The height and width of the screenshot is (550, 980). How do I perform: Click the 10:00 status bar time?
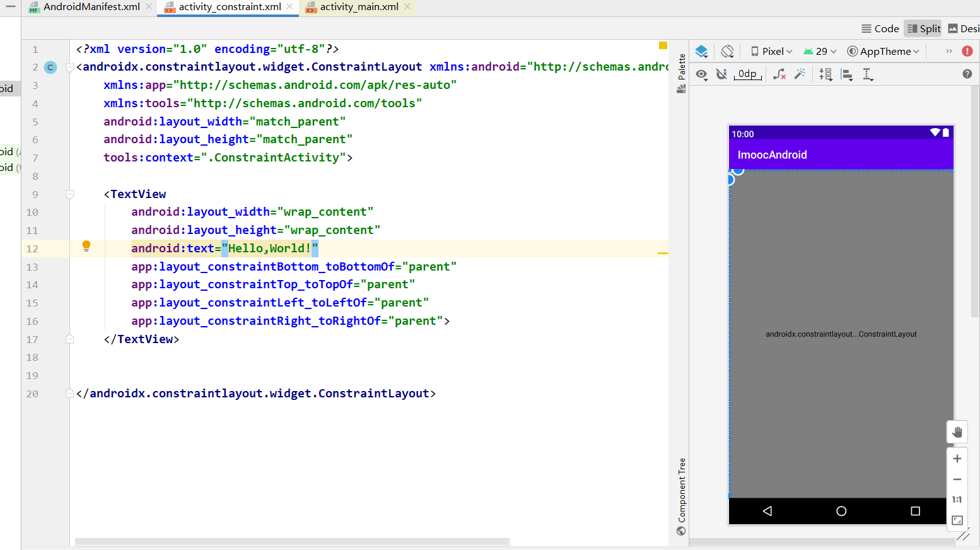click(743, 134)
